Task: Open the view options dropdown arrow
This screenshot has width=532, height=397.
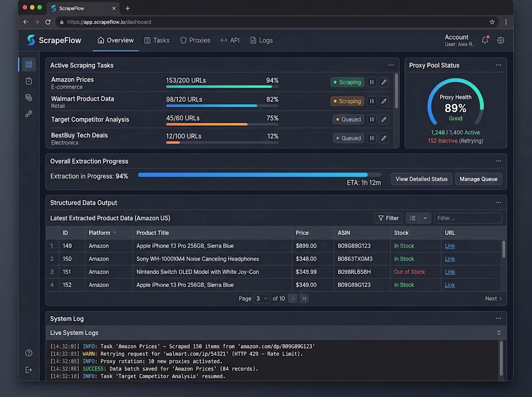Action: coord(425,218)
